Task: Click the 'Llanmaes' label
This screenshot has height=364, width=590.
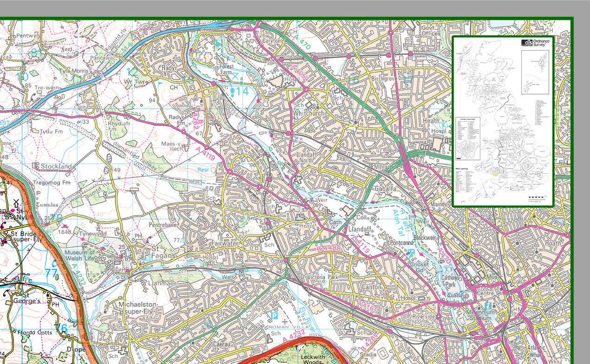Action: click(163, 282)
